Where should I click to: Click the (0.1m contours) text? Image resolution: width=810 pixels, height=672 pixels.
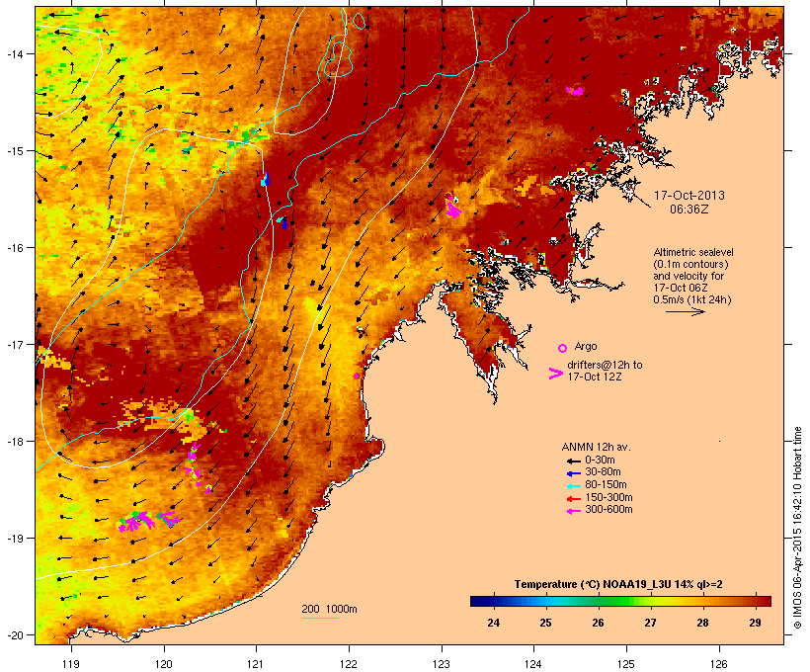pyautogui.click(x=690, y=264)
